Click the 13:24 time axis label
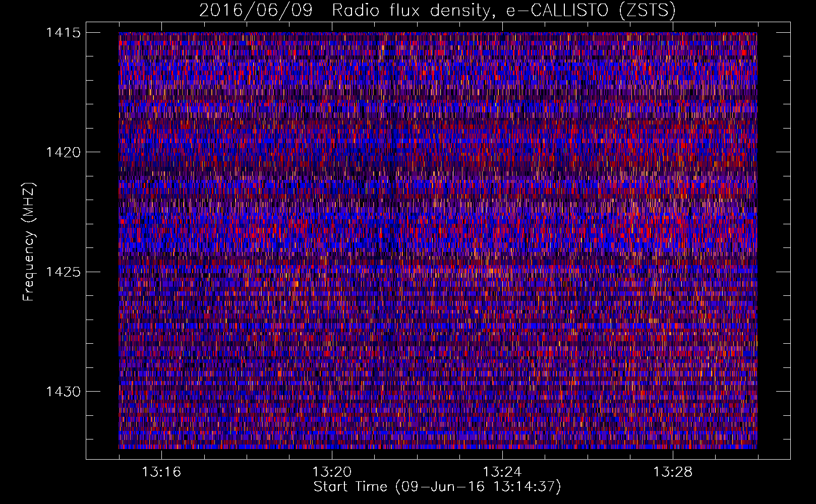This screenshot has height=504, width=816. click(x=502, y=472)
